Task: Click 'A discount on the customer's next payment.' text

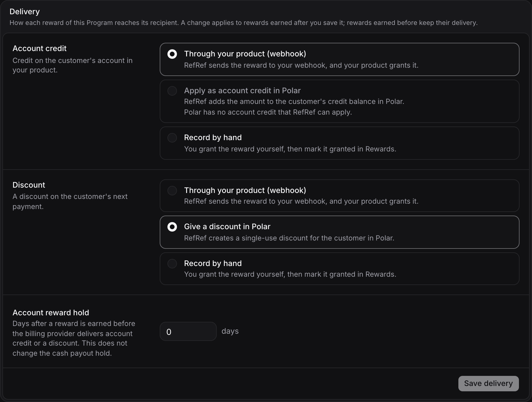Action: point(70,202)
